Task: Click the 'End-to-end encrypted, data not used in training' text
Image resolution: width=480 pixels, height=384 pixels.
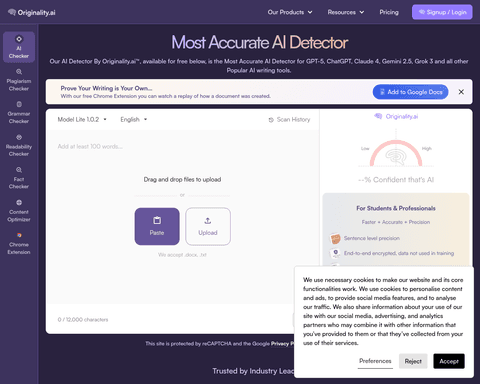Action: (399, 253)
